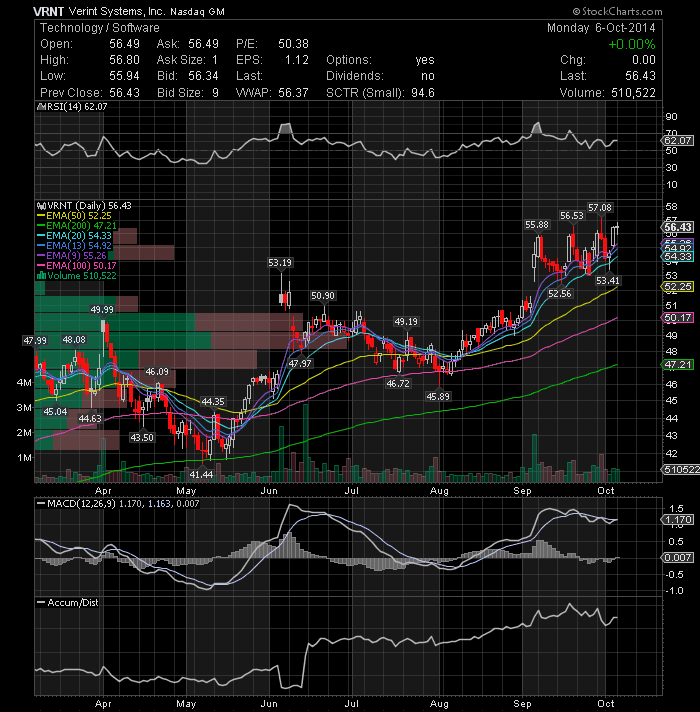
Task: Click the Accum/Dist indicator label
Action: pyautogui.click(x=73, y=603)
